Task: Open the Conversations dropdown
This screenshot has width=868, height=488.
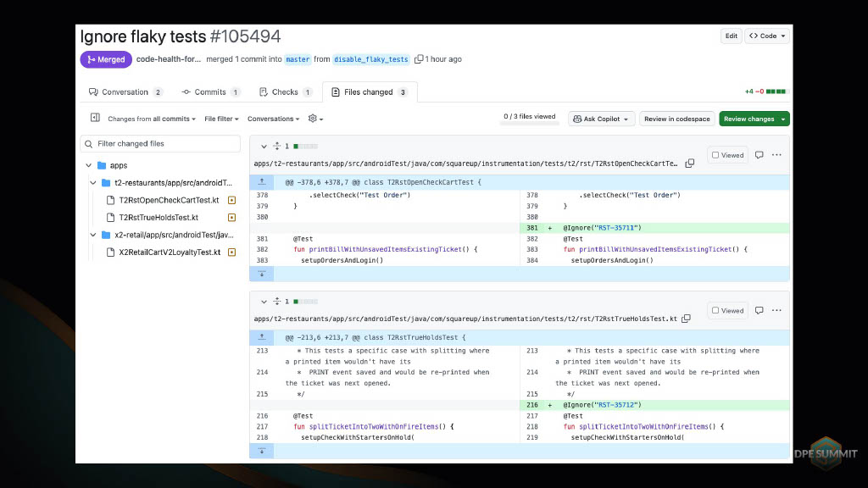Action: pos(274,119)
